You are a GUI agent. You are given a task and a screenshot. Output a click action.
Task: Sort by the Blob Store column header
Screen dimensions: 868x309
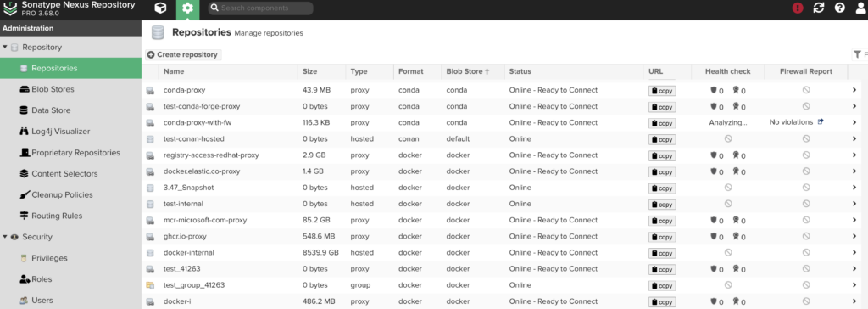473,71
